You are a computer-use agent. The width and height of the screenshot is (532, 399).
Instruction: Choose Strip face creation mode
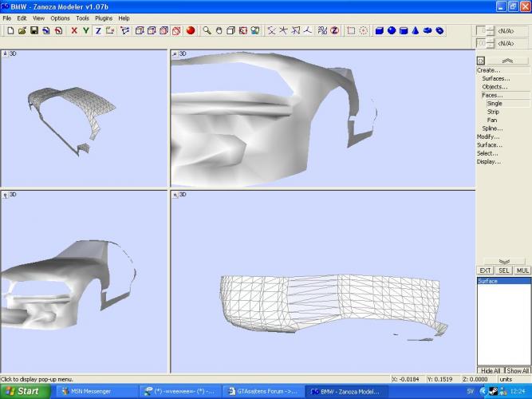tap(494, 112)
